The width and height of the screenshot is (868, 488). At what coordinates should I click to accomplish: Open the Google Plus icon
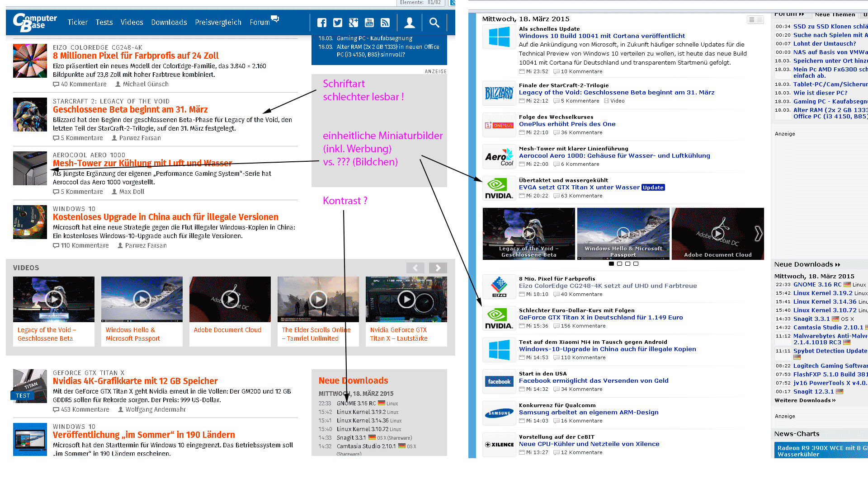(354, 23)
